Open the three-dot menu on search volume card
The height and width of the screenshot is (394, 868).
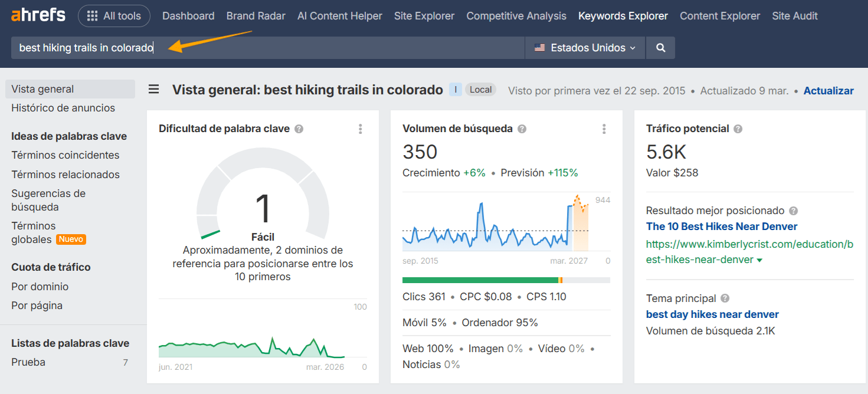pos(604,129)
